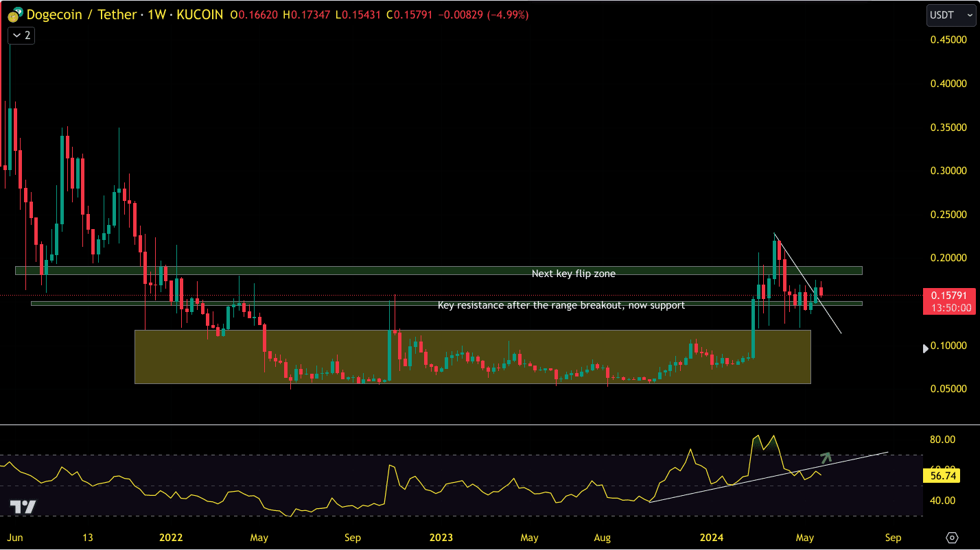Click the 2022 label on time axis

[x=170, y=537]
